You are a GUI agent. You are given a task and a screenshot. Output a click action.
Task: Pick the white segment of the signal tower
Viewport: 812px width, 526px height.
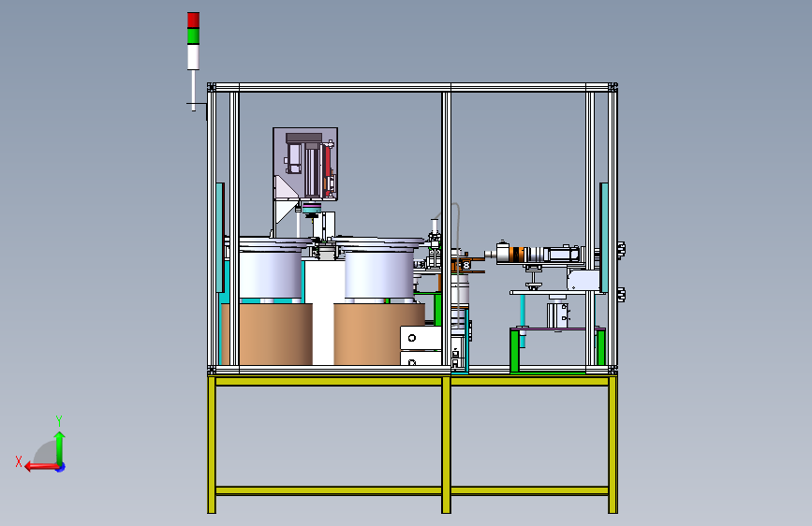click(x=193, y=56)
